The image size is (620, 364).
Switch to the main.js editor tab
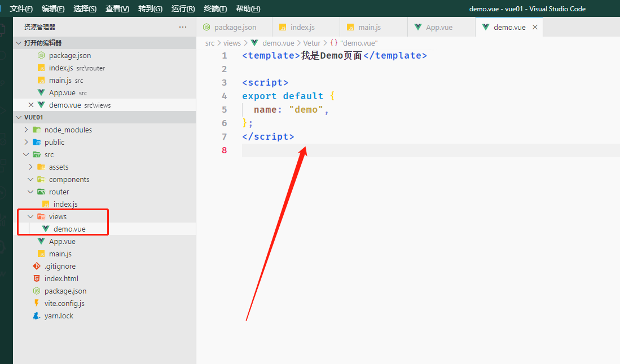(x=373, y=27)
